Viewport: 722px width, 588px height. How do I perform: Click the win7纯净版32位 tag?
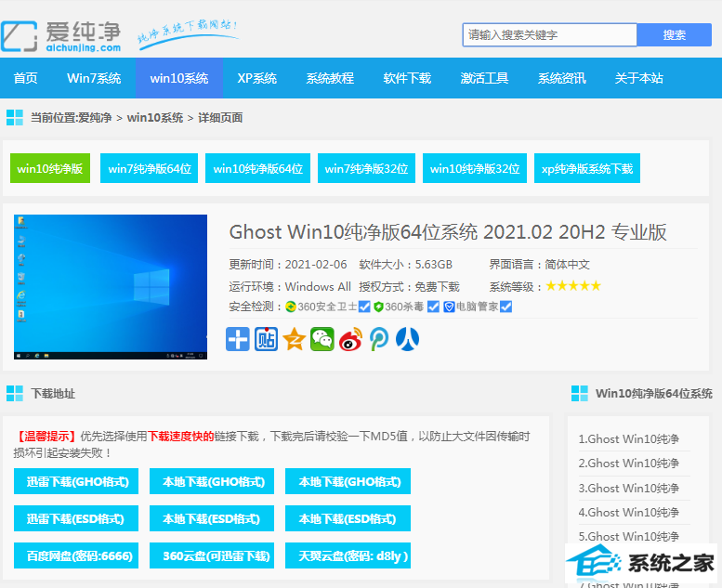coord(366,168)
